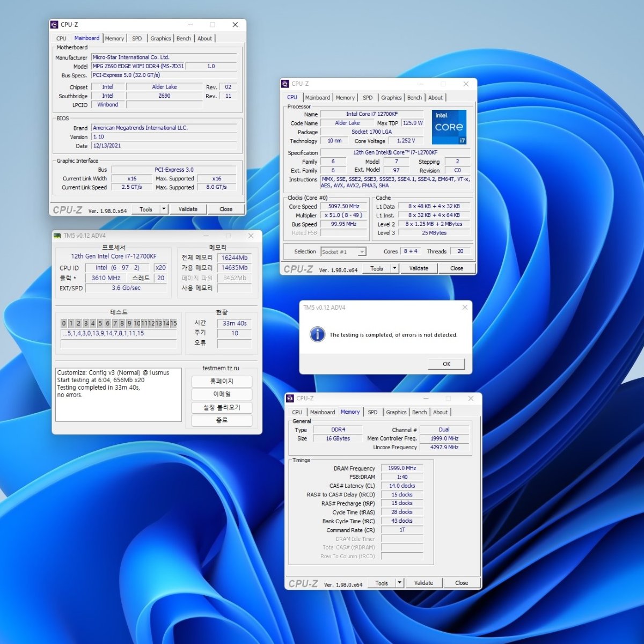644x644 pixels.
Task: Close the TM5 completion dialog with its X
Action: pos(465,308)
